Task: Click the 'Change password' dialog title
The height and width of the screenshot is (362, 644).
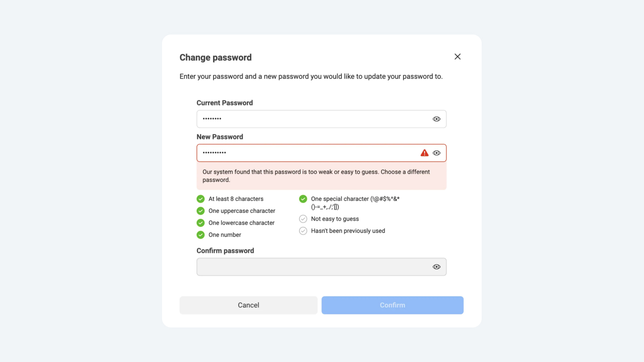Action: (215, 57)
